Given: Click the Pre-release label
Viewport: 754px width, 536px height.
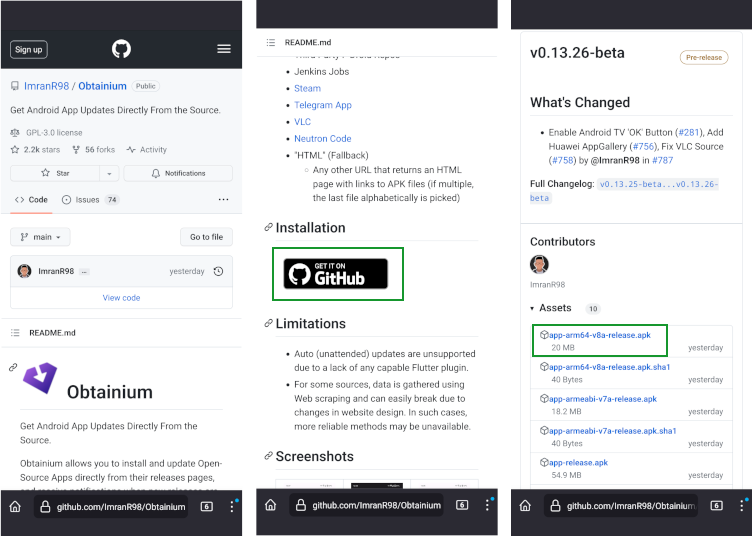Looking at the screenshot, I should coord(704,58).
